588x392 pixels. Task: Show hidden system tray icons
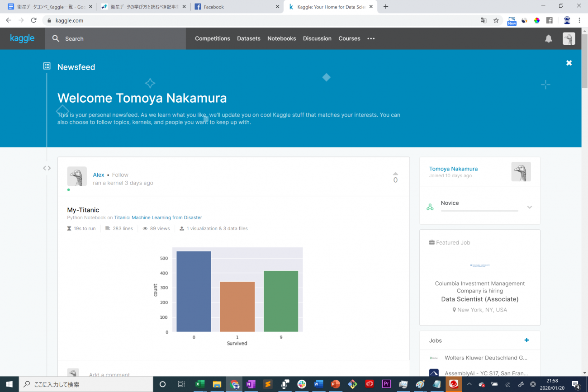click(x=469, y=384)
